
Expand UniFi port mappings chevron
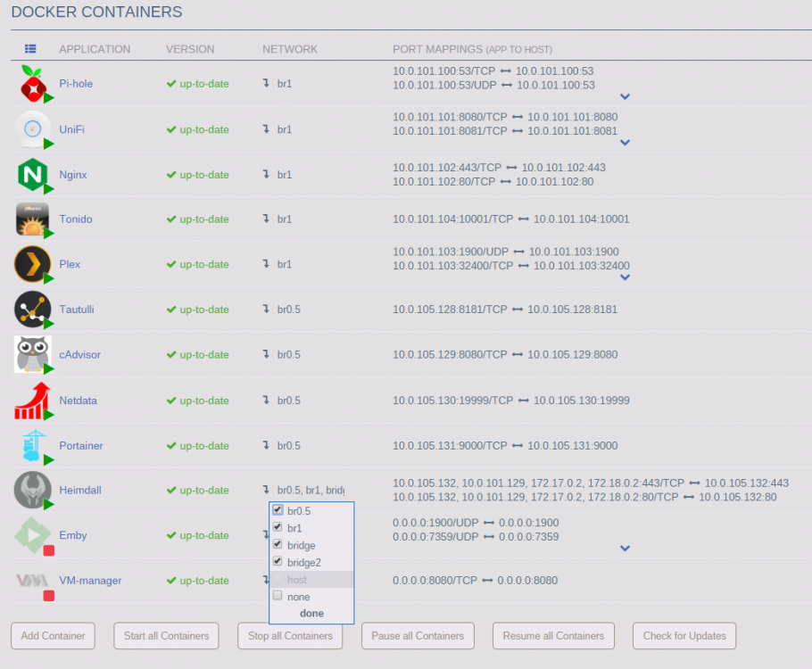[x=625, y=143]
